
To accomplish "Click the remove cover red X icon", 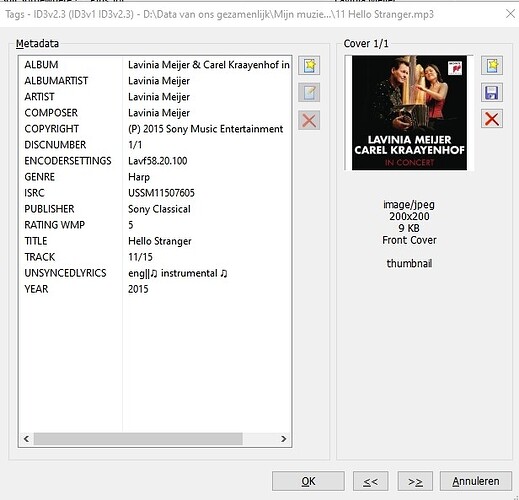I will point(492,119).
